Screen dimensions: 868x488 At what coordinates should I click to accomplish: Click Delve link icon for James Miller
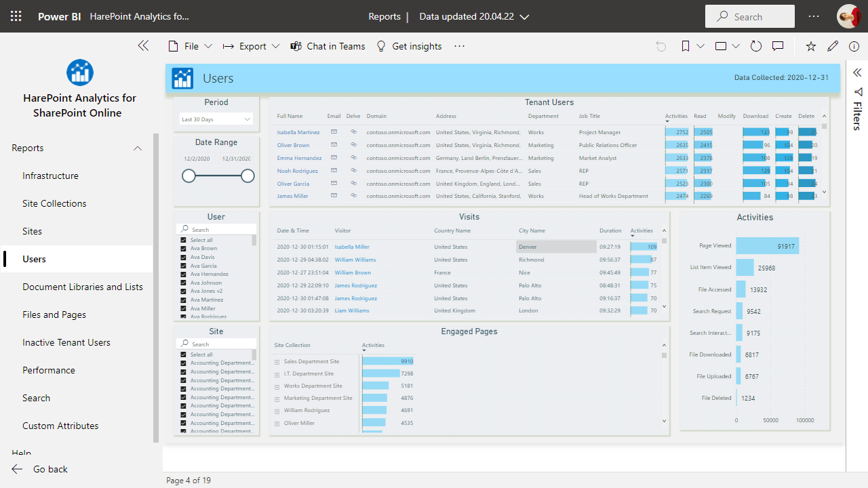[353, 196]
